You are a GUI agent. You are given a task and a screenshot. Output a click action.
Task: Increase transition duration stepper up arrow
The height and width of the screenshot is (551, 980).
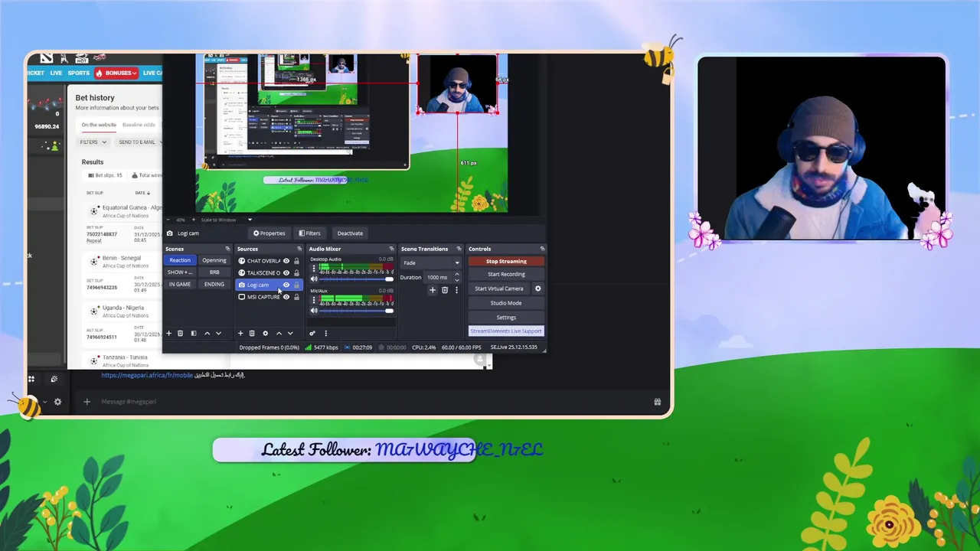(x=457, y=274)
